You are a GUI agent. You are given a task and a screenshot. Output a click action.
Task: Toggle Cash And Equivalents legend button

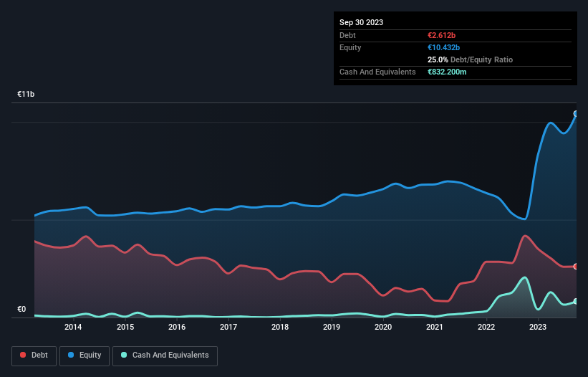pyautogui.click(x=165, y=355)
